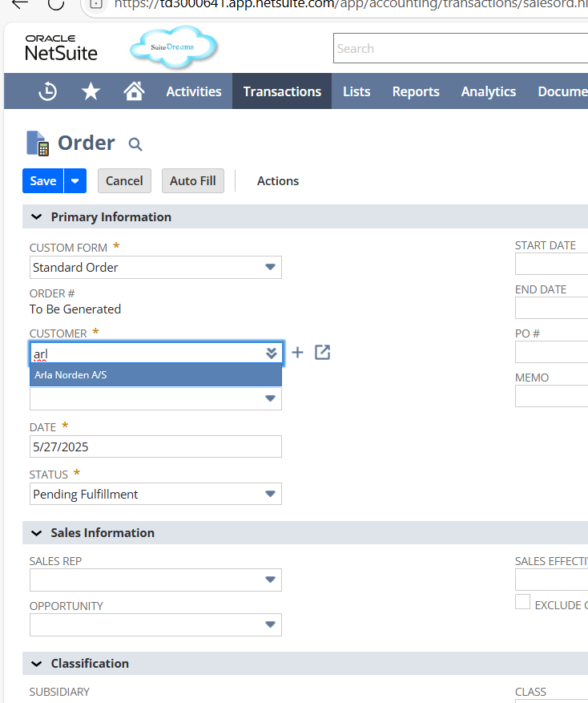588x703 pixels.
Task: Click the SuiteDreams cloud logo
Action: (173, 47)
